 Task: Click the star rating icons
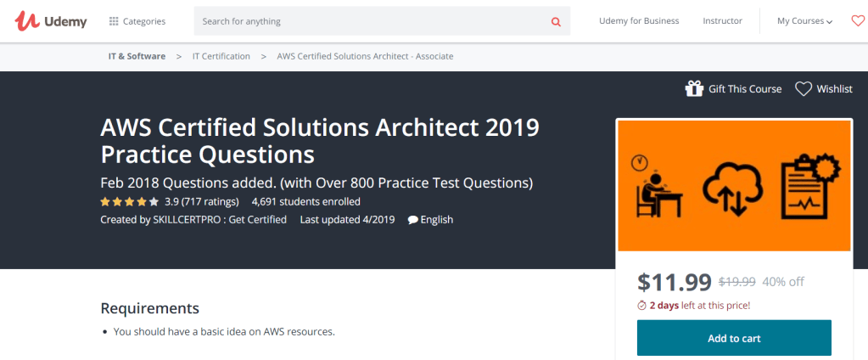tap(129, 202)
